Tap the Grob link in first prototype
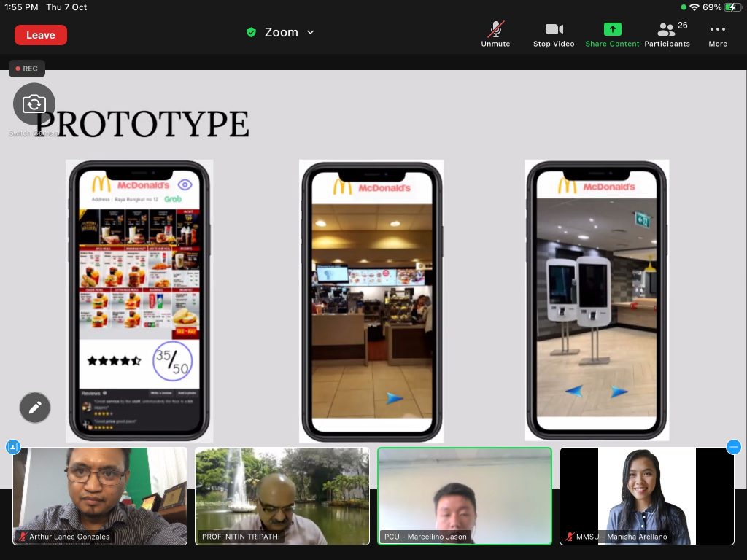Image resolution: width=747 pixels, height=560 pixels. 173,199
